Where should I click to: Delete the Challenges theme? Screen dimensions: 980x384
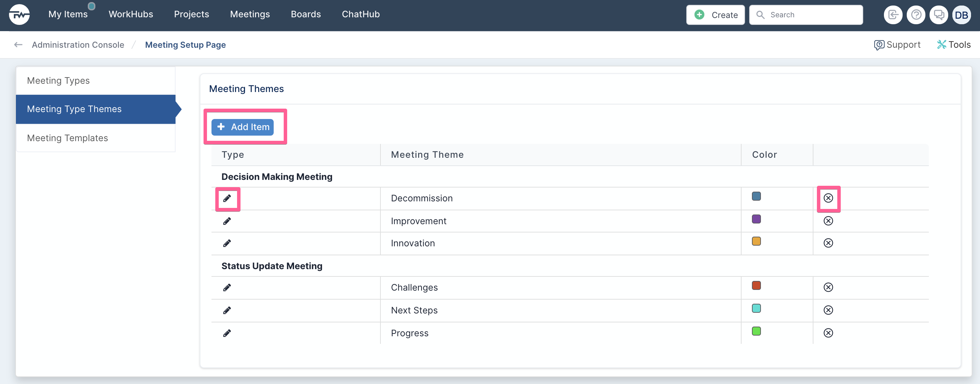click(x=828, y=287)
